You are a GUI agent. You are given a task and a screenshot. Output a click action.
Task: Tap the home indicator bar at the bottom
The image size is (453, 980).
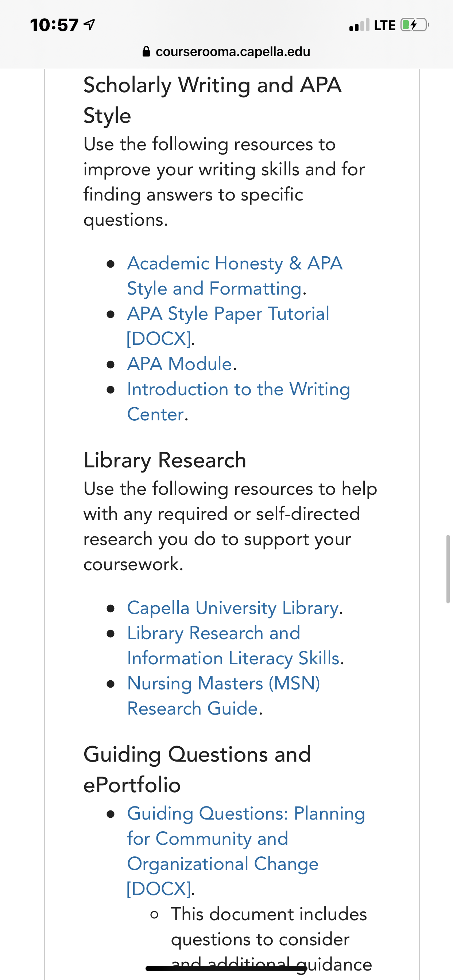coord(226,968)
